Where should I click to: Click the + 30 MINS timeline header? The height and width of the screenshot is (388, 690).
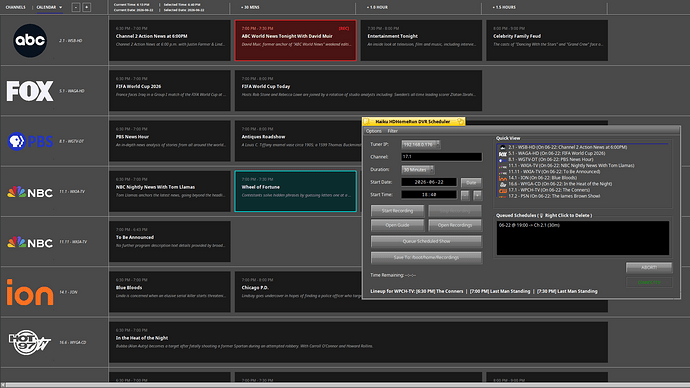250,7
